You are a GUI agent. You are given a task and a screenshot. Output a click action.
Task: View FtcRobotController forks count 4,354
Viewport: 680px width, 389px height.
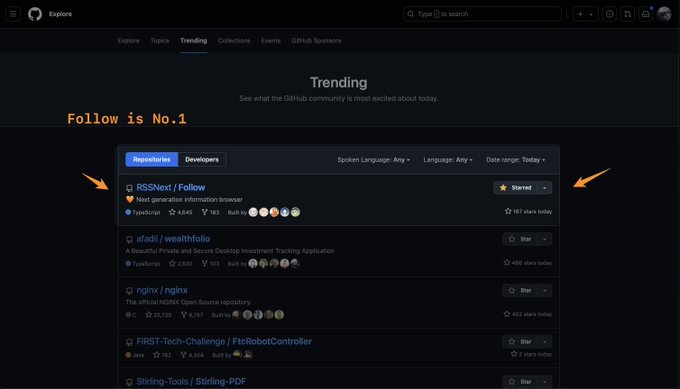coord(192,355)
